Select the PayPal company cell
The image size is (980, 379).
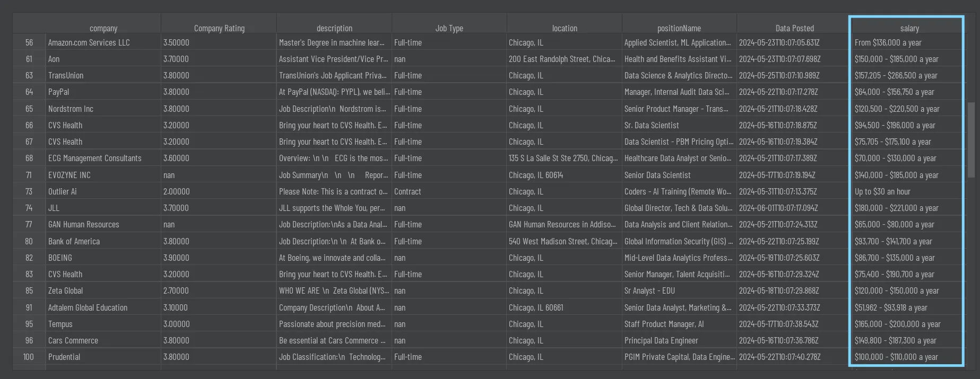click(103, 92)
